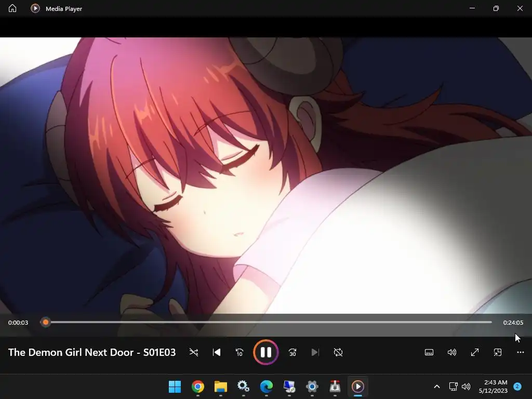The width and height of the screenshot is (532, 399).
Task: Open the gear settings app with dots in taskbar
Action: pos(243,387)
